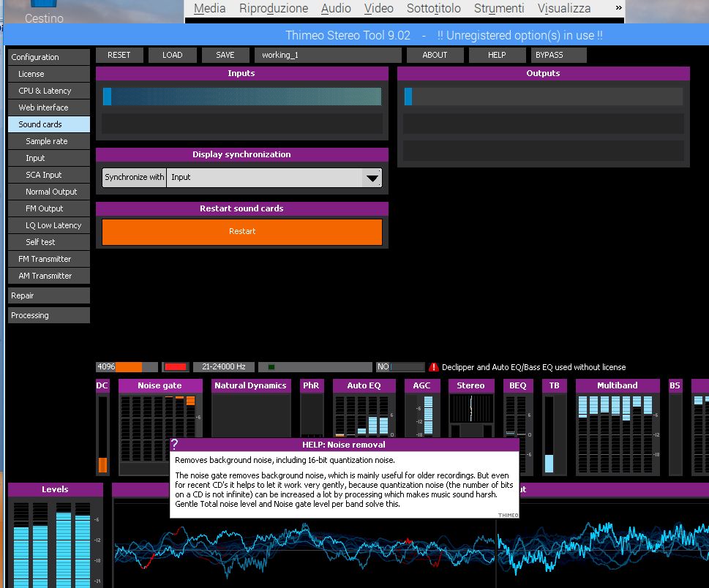Open the Video menu
Viewport: 709px width, 588px height.
379,8
